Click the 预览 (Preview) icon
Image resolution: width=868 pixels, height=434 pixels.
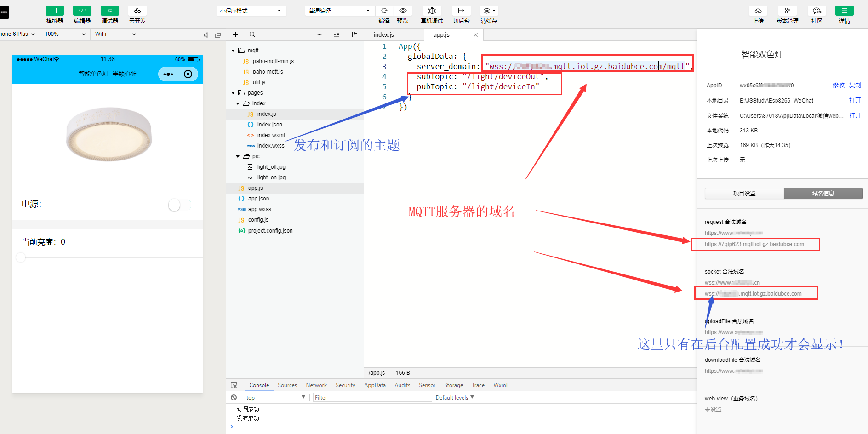coord(403,11)
